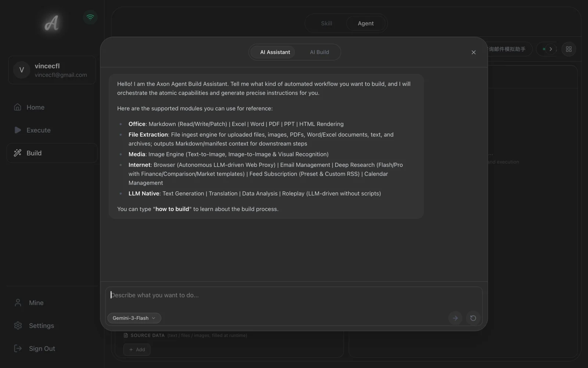The image size is (588, 368).
Task: Select the Skill tab in background
Action: coord(326,23)
